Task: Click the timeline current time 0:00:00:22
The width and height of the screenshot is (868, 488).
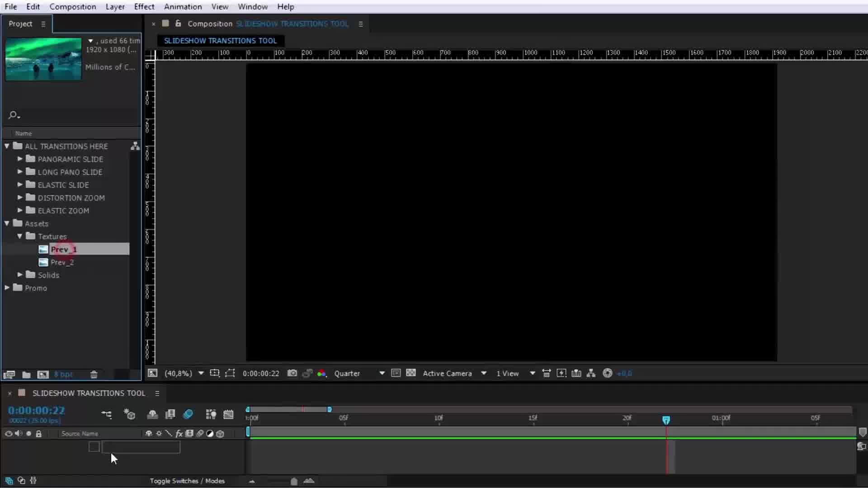Action: pyautogui.click(x=37, y=410)
